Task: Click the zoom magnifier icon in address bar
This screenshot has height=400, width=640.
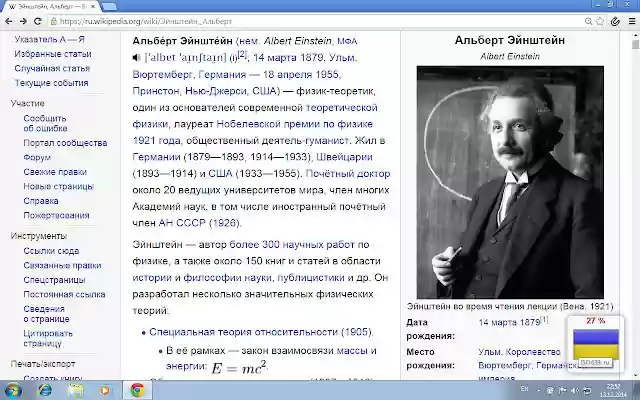Action: tap(588, 21)
